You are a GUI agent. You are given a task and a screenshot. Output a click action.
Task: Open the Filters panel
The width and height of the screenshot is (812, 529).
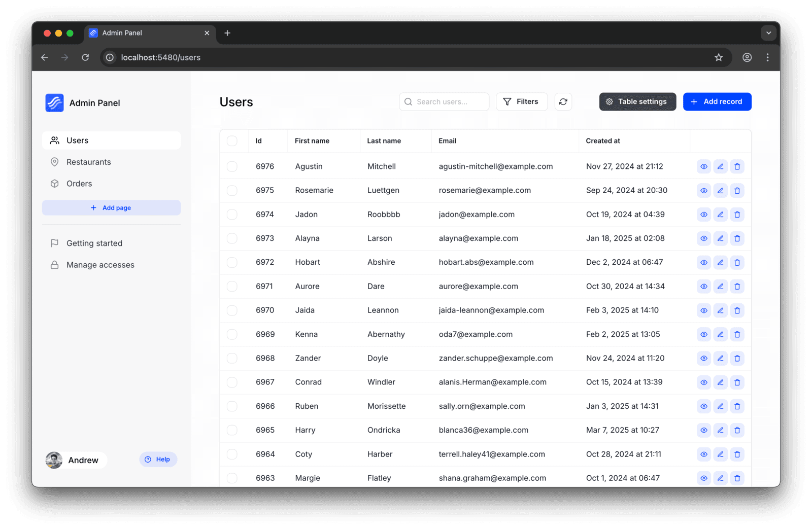coord(522,102)
